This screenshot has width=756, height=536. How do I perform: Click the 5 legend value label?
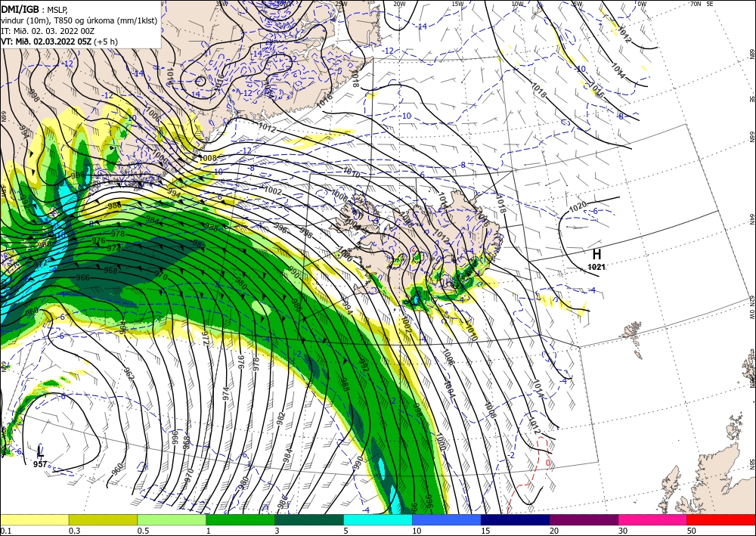[x=345, y=531]
